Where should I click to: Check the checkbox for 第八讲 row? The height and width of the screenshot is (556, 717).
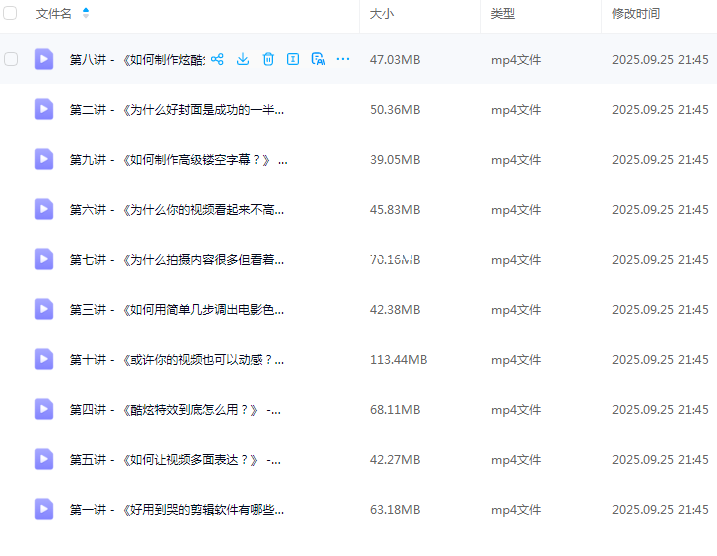[x=11, y=59]
